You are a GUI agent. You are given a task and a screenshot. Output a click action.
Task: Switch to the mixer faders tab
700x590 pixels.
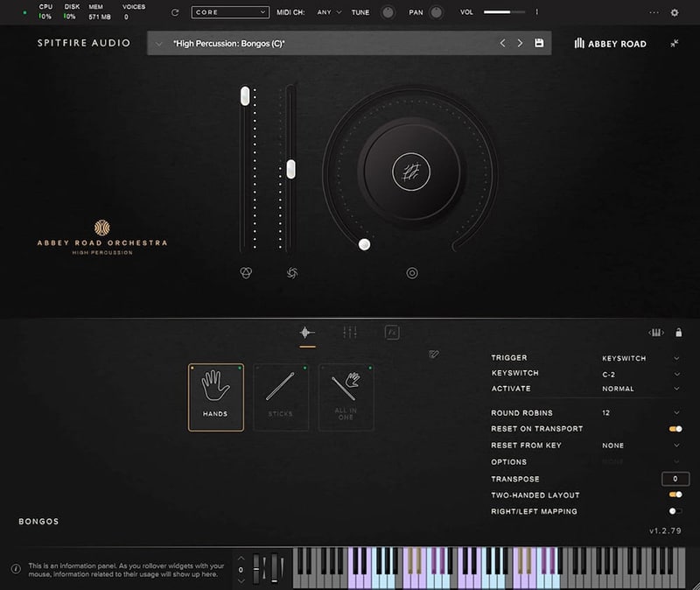coord(349,333)
